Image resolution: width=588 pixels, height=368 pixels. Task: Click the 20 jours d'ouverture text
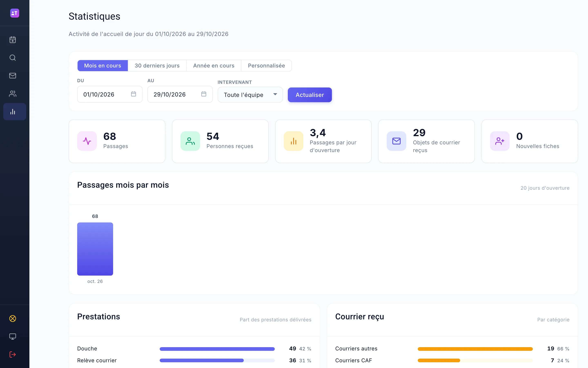coord(545,188)
